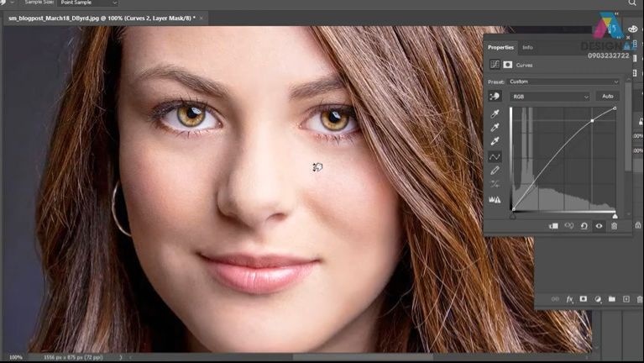
Task: Click the white point input slider triangle
Action: point(615,216)
